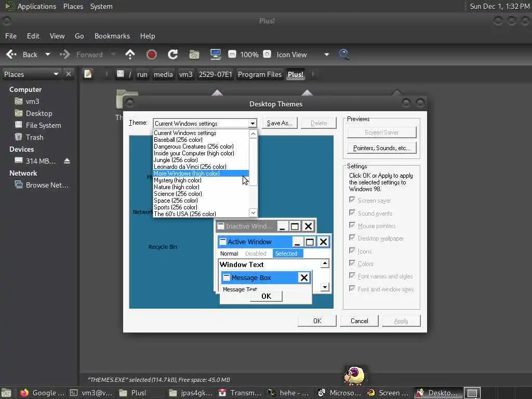Click the Computer icon in toolbar
The image size is (532, 399).
(x=216, y=55)
